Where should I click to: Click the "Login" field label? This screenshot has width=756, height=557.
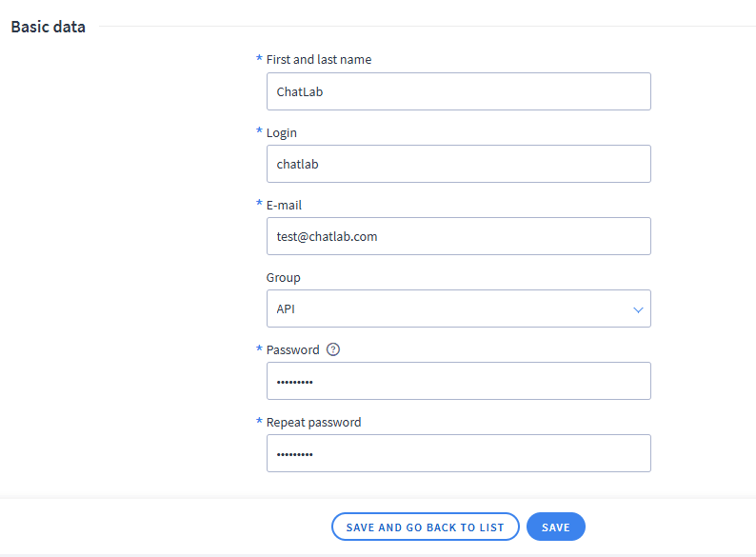click(x=282, y=132)
